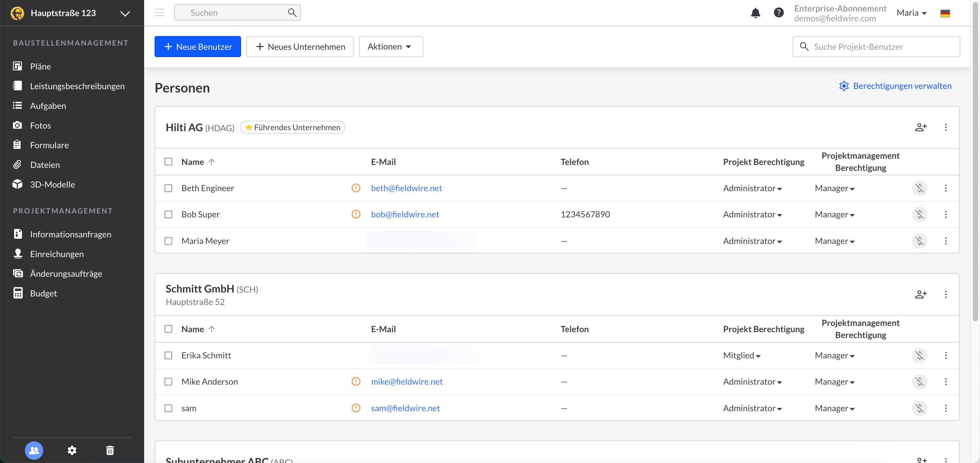Open three-dot menu for Schmitt GmbH
This screenshot has height=463, width=980.
tap(946, 294)
